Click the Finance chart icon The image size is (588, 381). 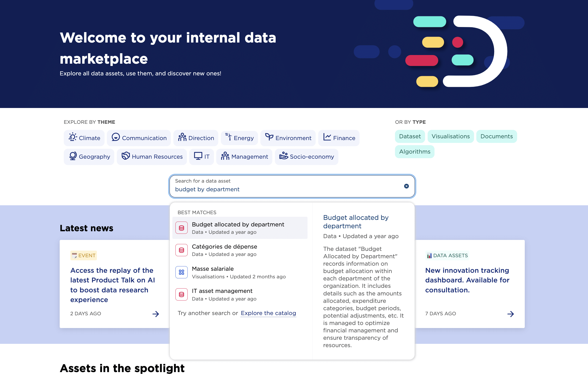(x=327, y=137)
